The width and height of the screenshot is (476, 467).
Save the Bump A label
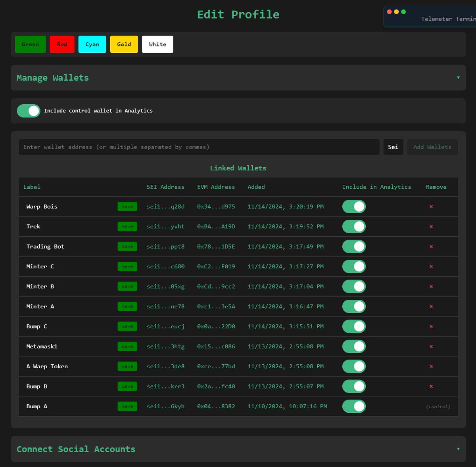127,406
